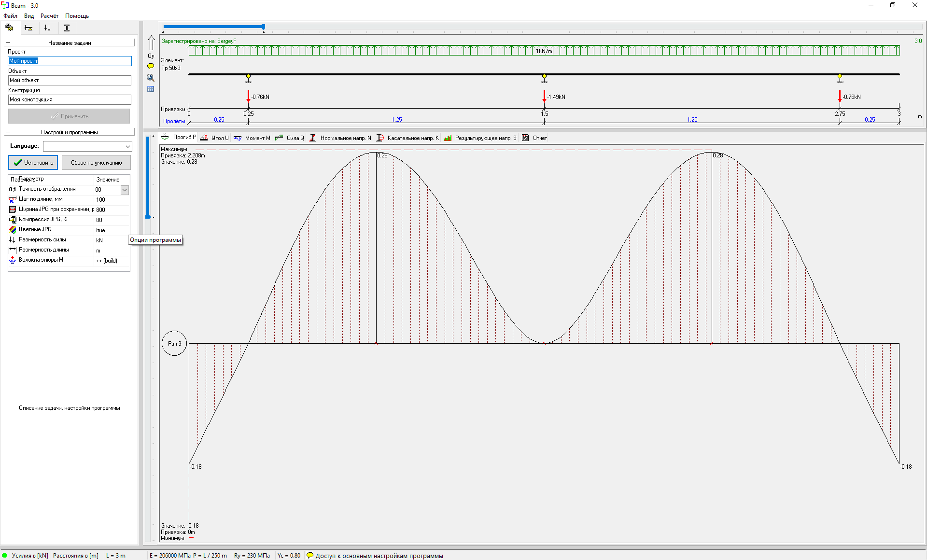Click the blue table grid icon

(151, 89)
